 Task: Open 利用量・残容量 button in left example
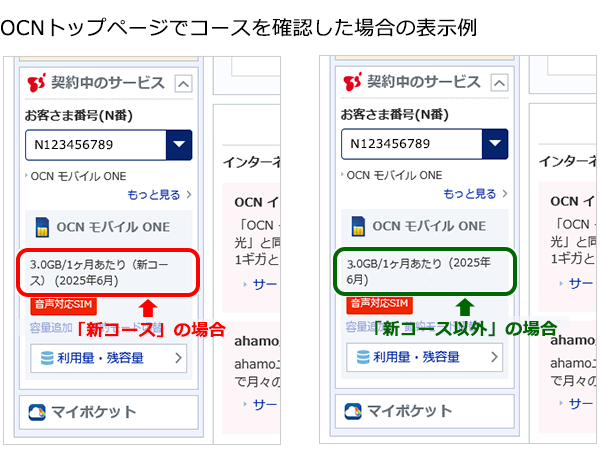pos(109,359)
